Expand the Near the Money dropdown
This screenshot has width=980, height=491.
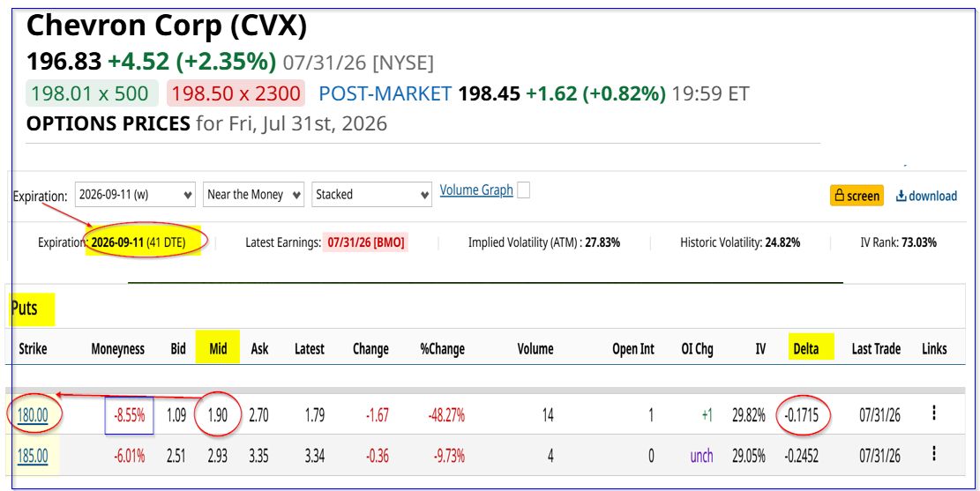click(253, 195)
